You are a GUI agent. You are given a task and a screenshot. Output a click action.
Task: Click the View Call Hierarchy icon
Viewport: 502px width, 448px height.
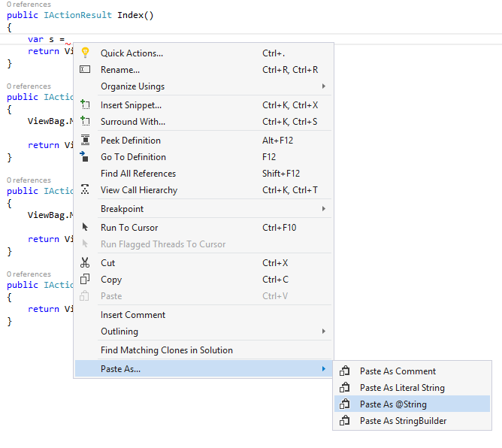85,189
